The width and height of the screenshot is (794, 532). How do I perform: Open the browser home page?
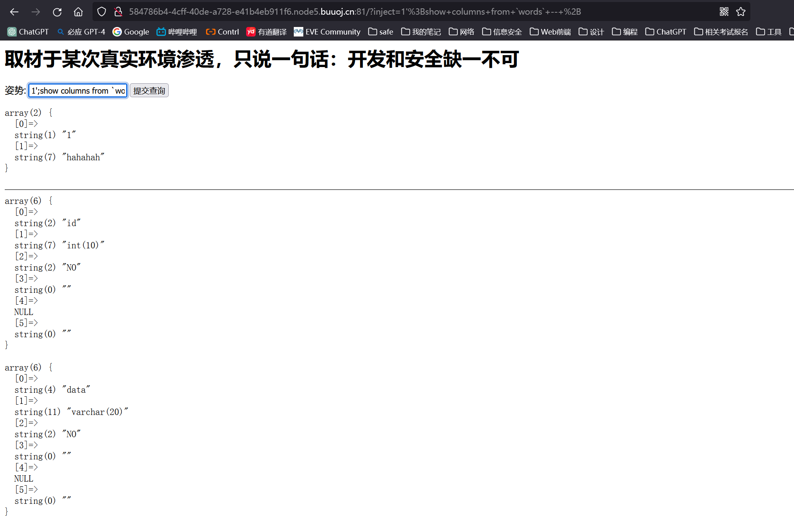point(78,12)
